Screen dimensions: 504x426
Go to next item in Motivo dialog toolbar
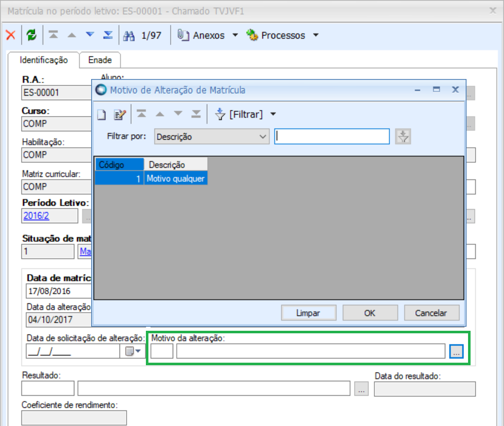tap(178, 113)
